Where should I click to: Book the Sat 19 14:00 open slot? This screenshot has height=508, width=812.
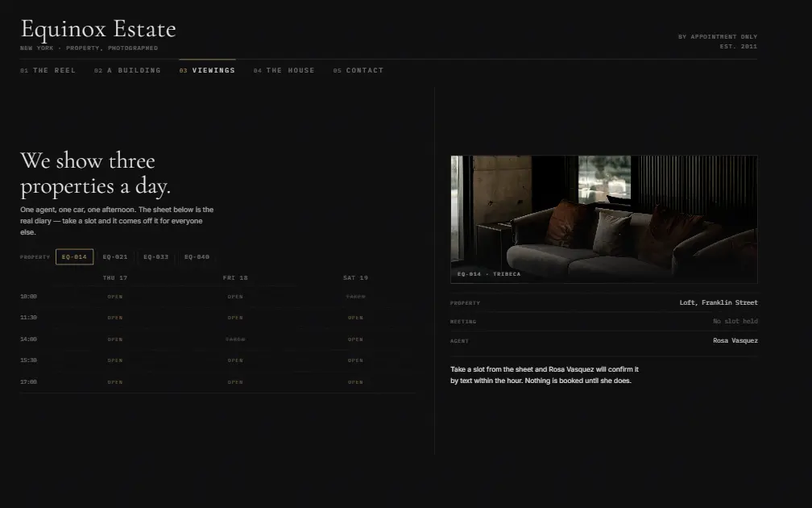point(355,339)
